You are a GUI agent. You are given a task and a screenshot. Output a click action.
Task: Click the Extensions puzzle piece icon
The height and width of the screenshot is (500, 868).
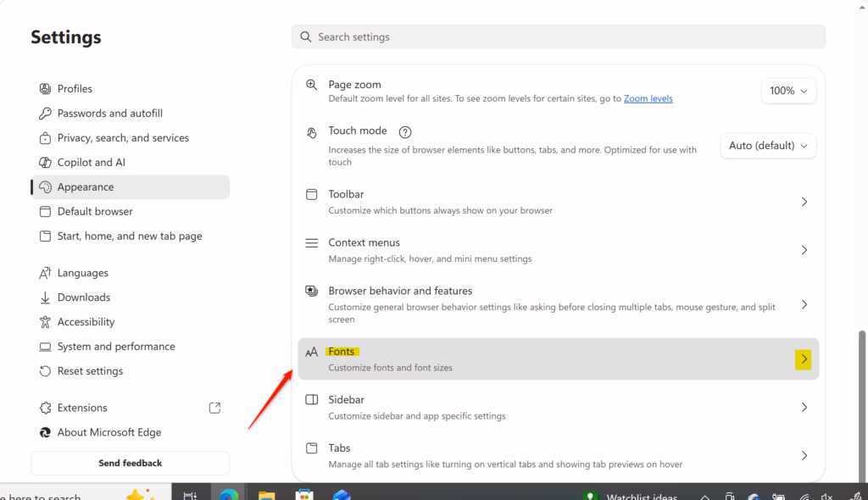pyautogui.click(x=45, y=408)
